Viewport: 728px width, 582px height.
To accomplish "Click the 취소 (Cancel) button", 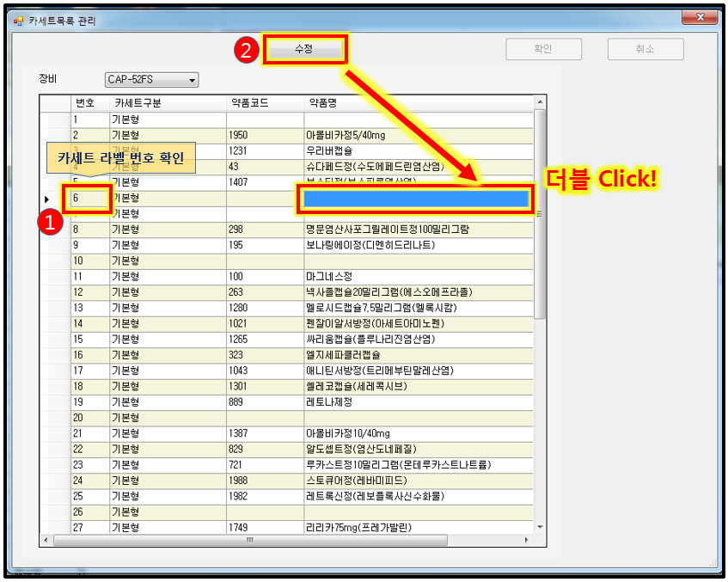I will (x=645, y=50).
